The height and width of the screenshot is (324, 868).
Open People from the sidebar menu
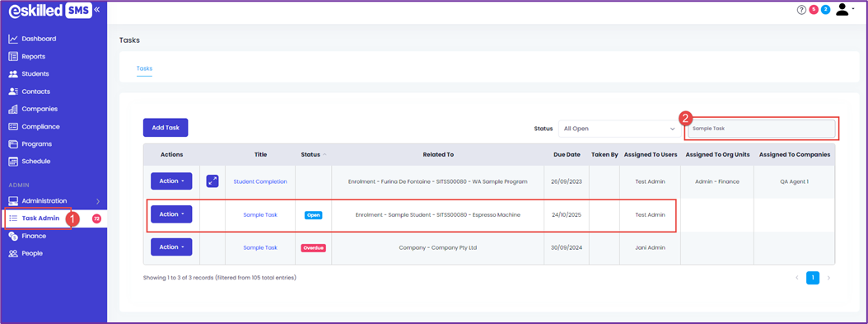click(x=32, y=253)
